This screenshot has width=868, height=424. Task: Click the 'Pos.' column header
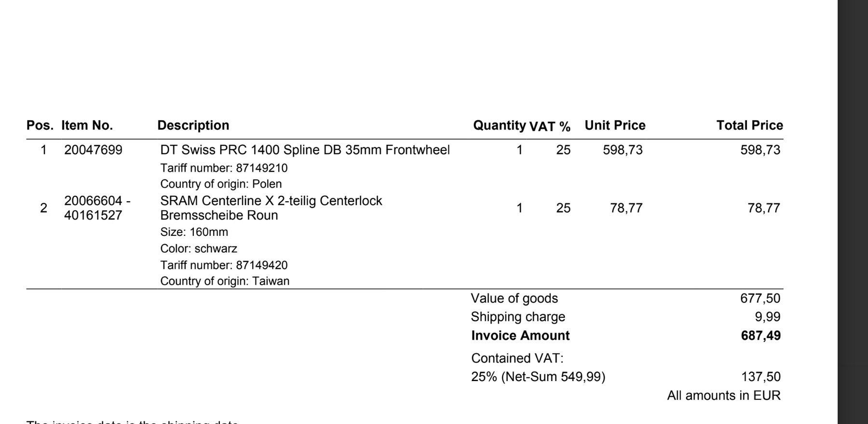(40, 125)
